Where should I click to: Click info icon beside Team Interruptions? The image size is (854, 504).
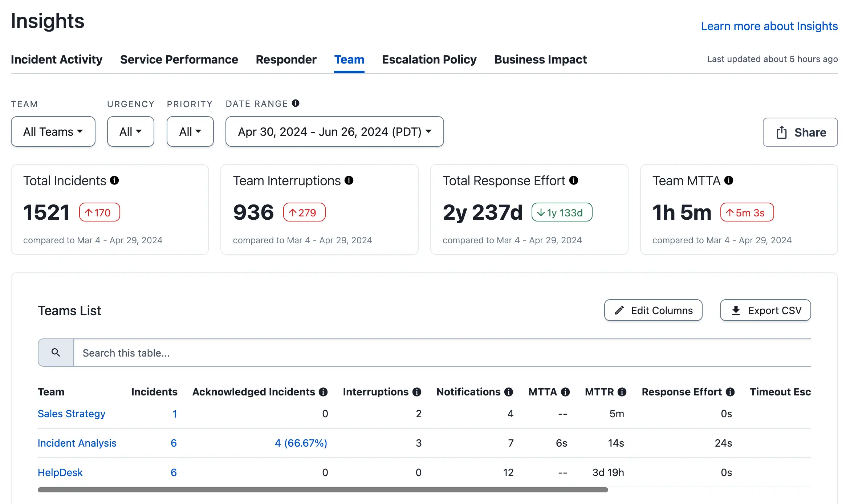[x=349, y=180]
